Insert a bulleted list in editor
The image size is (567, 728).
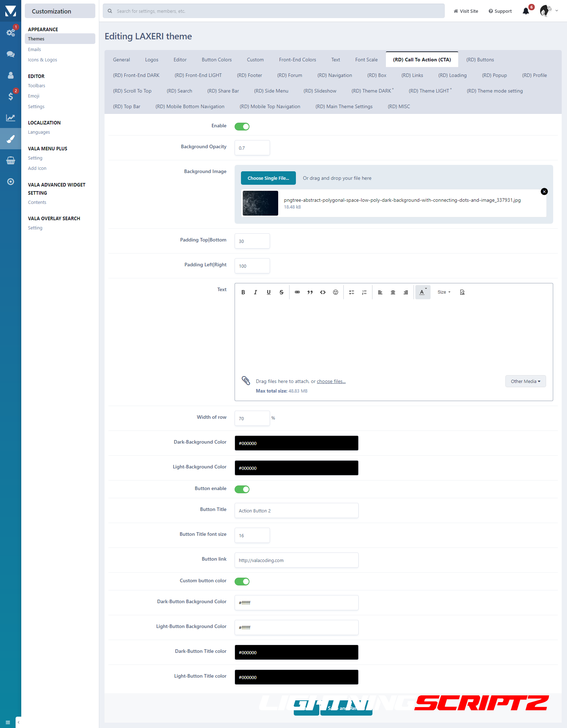pyautogui.click(x=352, y=292)
